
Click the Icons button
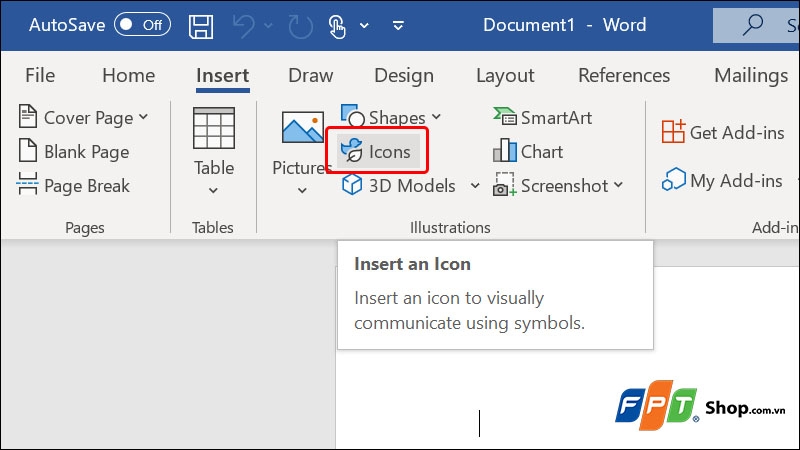(378, 151)
